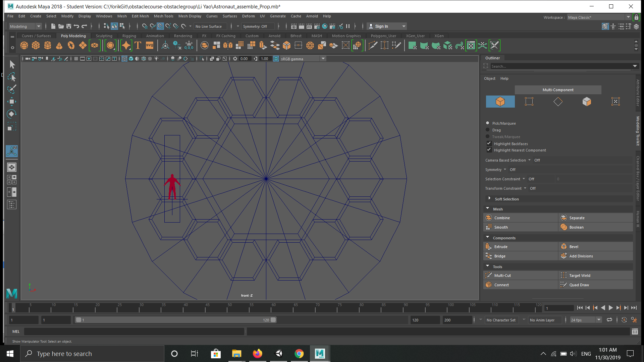Select the Drag radio button
Viewport: 644px width, 362px height.
[488, 130]
